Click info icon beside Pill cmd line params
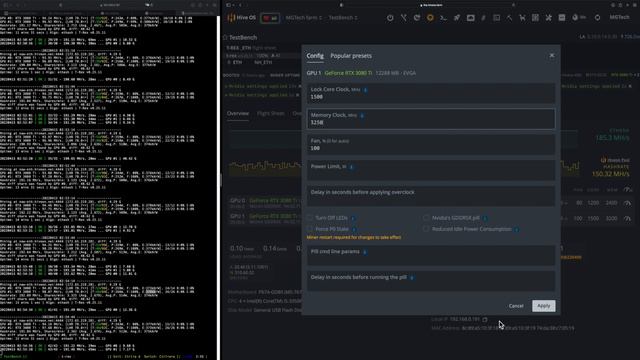Viewport: 640px width, 360px height. pos(365,252)
